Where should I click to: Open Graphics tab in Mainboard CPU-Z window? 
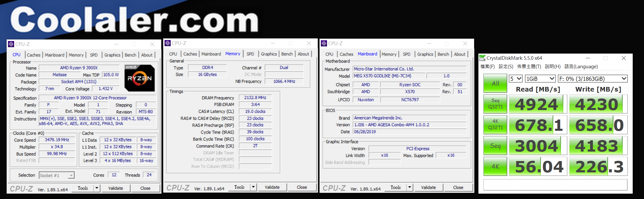(x=425, y=54)
